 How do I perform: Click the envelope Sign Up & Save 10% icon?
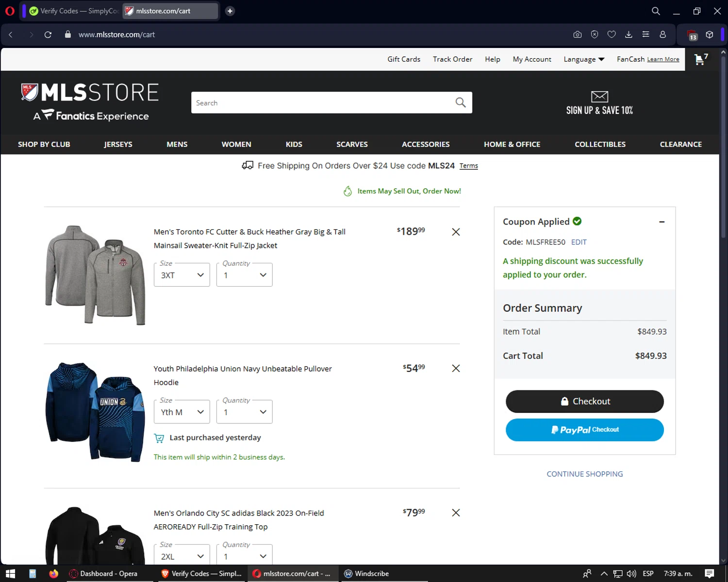tap(599, 97)
